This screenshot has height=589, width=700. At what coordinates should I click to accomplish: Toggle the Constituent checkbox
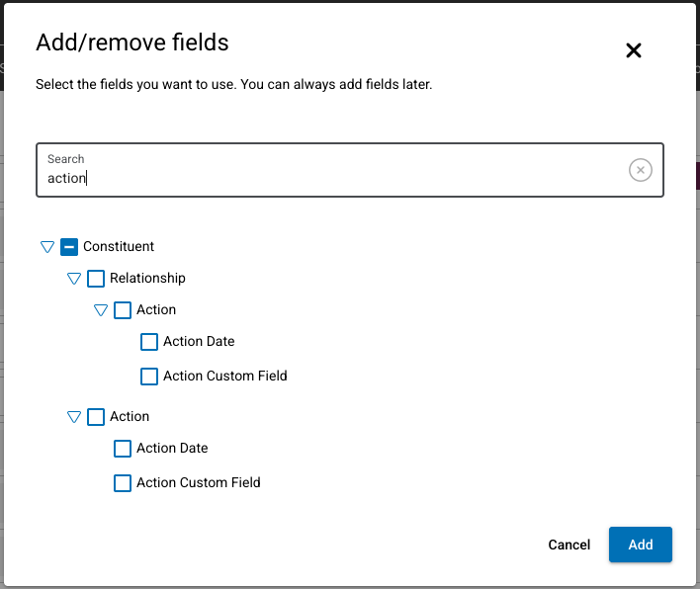tap(69, 247)
